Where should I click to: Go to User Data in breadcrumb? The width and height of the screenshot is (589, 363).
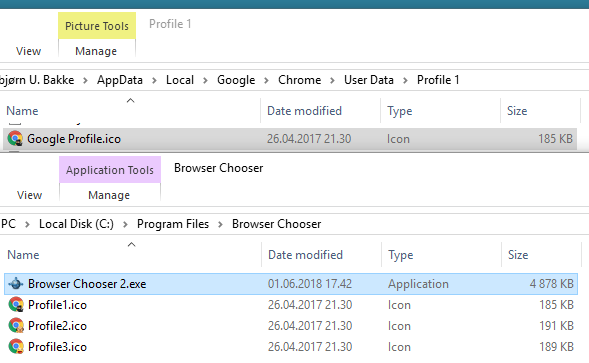coord(369,80)
